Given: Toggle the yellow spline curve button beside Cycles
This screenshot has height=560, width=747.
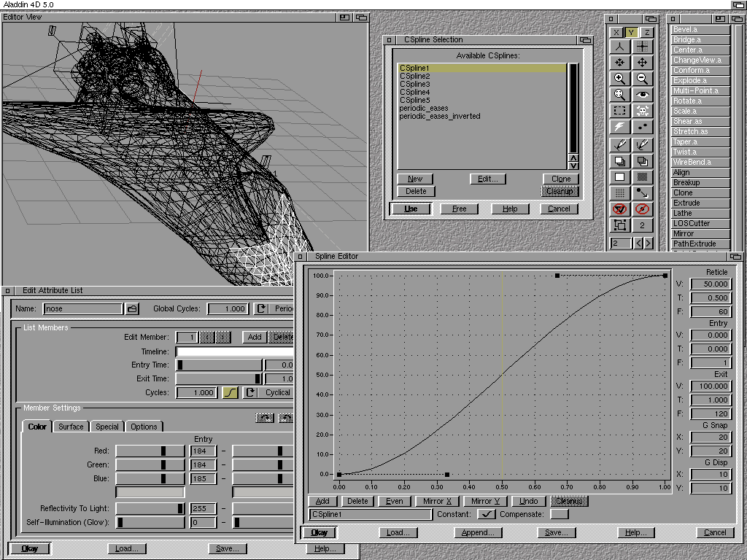Looking at the screenshot, I should [230, 392].
